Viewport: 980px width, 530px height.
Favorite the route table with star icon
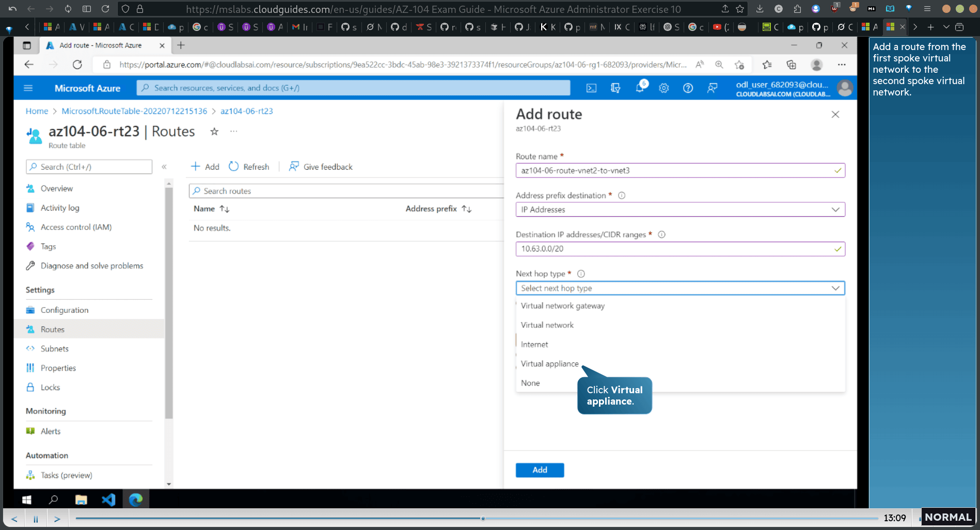214,132
